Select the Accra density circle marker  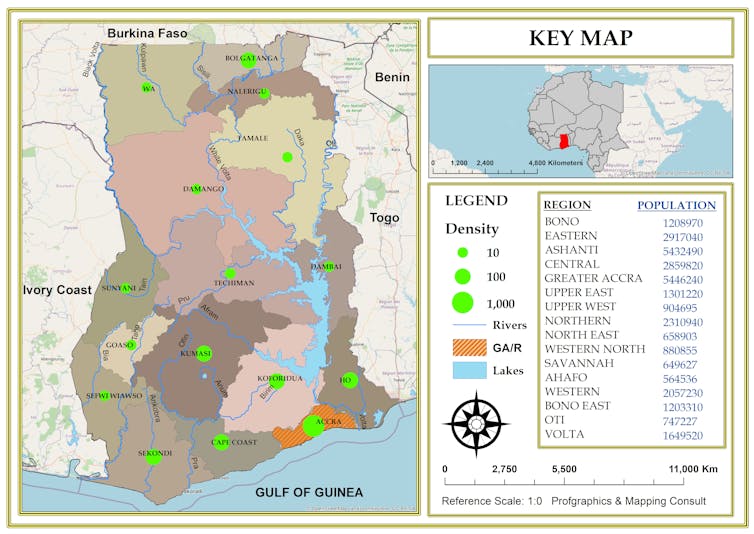[x=313, y=425]
